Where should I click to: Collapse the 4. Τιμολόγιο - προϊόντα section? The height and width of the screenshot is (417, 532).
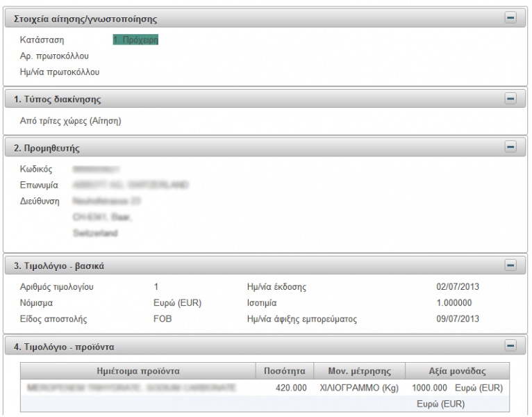pos(510,345)
